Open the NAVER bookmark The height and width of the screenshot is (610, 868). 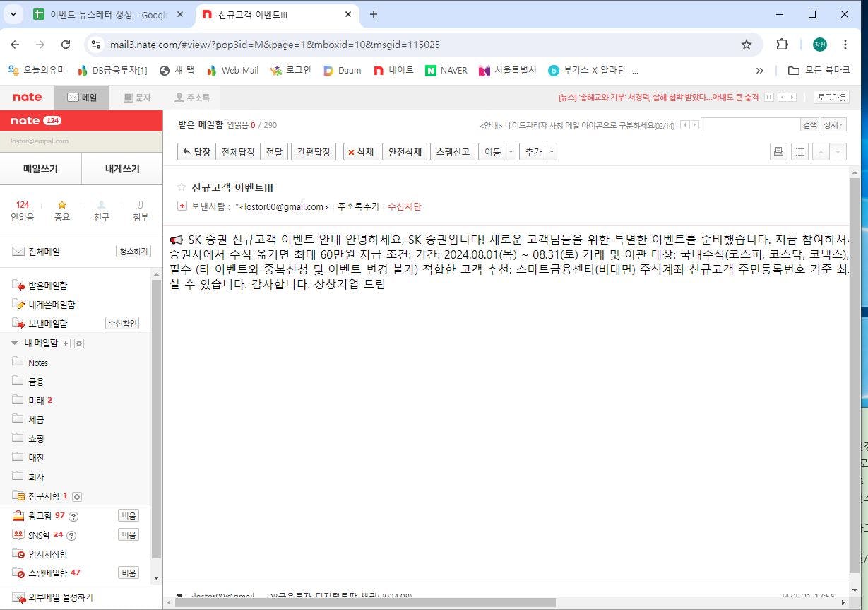tap(446, 70)
